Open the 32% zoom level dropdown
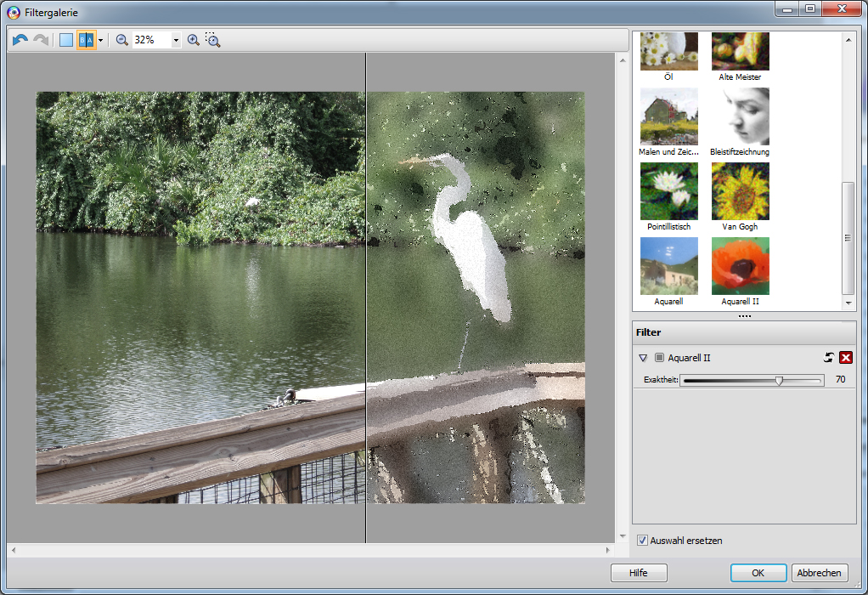The image size is (868, 595). pyautogui.click(x=176, y=40)
